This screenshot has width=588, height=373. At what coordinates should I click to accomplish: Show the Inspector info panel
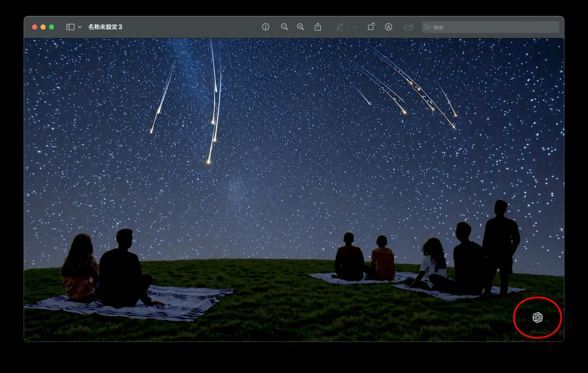[266, 27]
